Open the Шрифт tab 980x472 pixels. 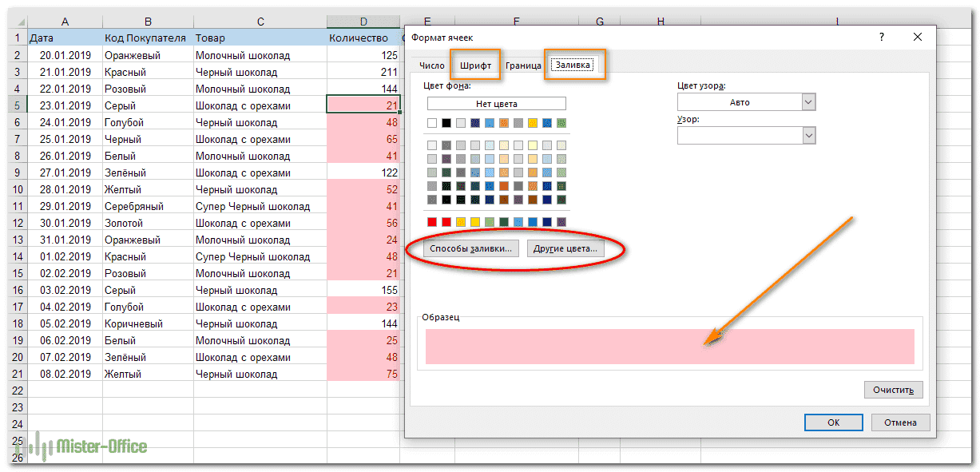[x=475, y=65]
